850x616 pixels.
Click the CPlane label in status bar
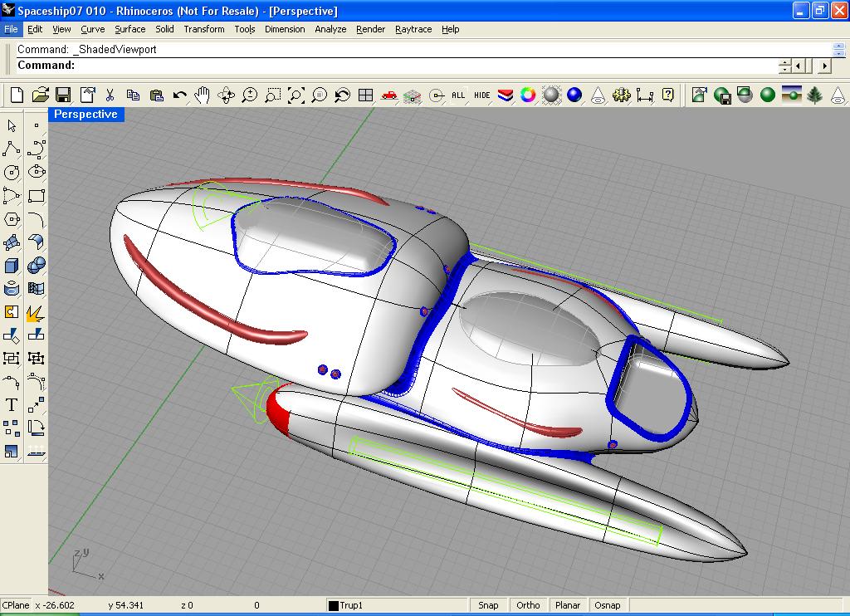pos(16,605)
